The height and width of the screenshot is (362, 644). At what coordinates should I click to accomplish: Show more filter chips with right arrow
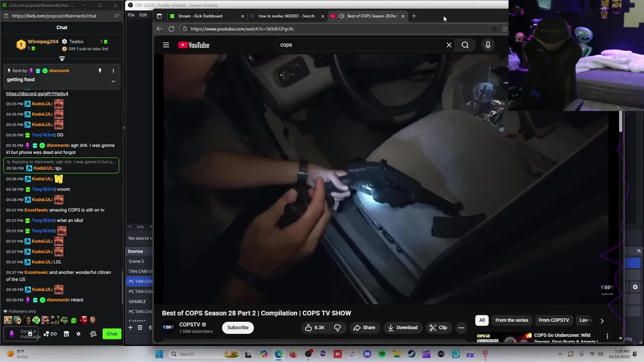coord(602,320)
